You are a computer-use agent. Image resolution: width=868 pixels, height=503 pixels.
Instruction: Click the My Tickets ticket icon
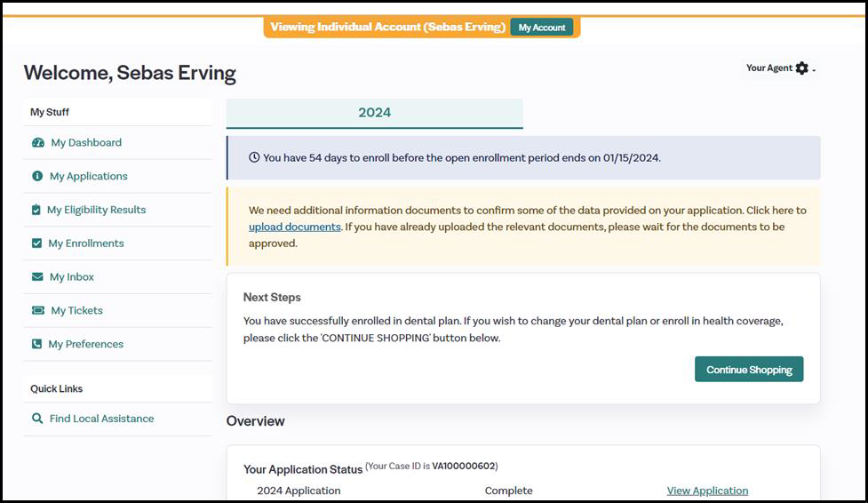coord(37,311)
